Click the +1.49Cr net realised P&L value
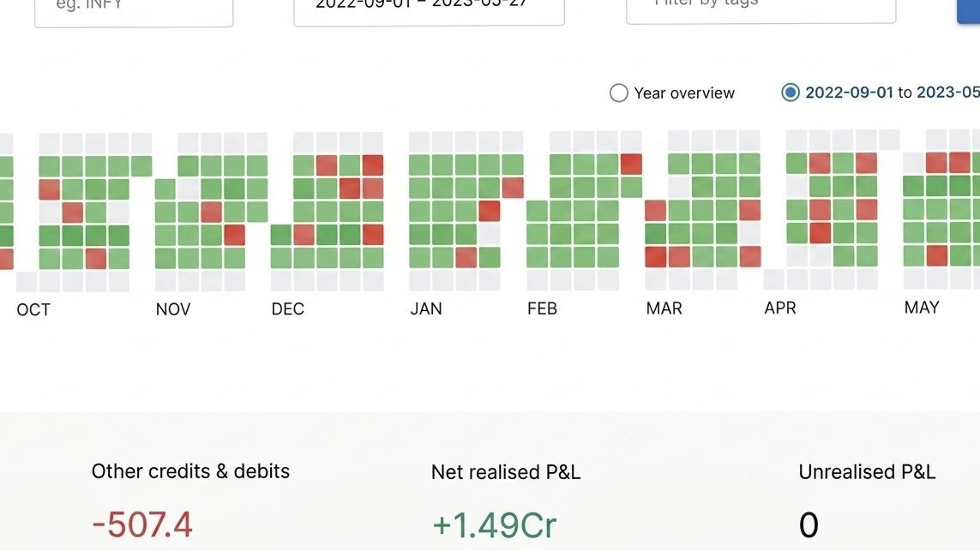 pos(494,525)
